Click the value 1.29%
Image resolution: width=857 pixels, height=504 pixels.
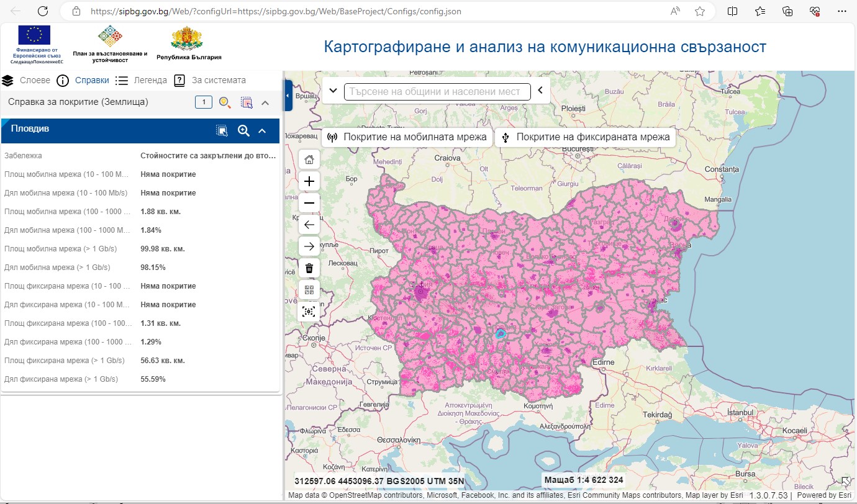(151, 342)
